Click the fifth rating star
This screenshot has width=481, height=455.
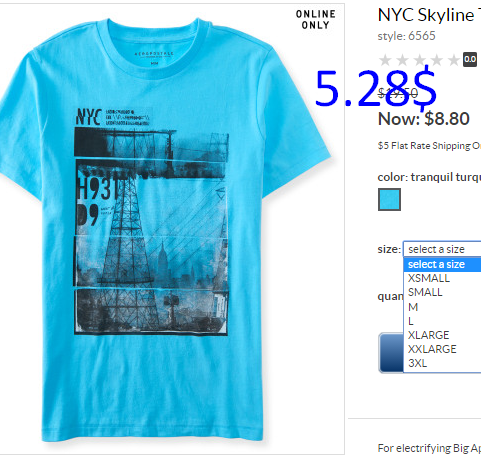click(454, 60)
